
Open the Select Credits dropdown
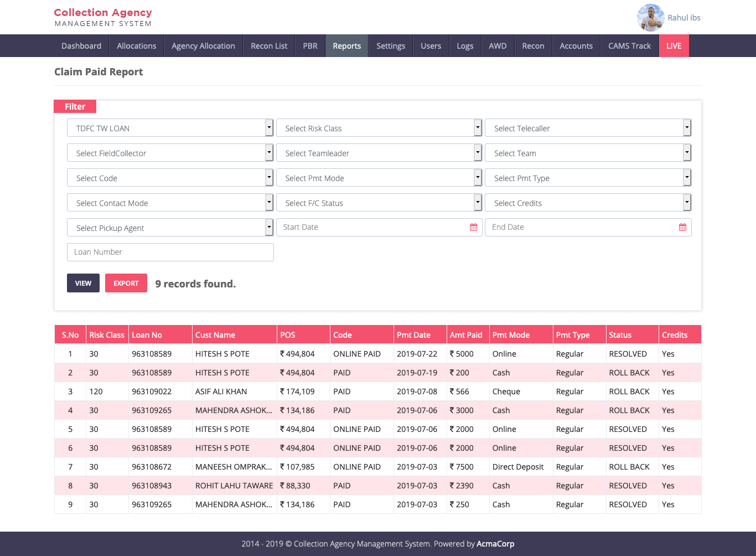point(588,203)
